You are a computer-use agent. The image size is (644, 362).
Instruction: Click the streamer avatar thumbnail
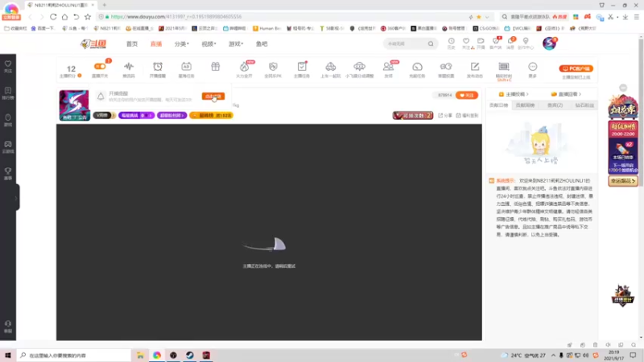pos(74,105)
